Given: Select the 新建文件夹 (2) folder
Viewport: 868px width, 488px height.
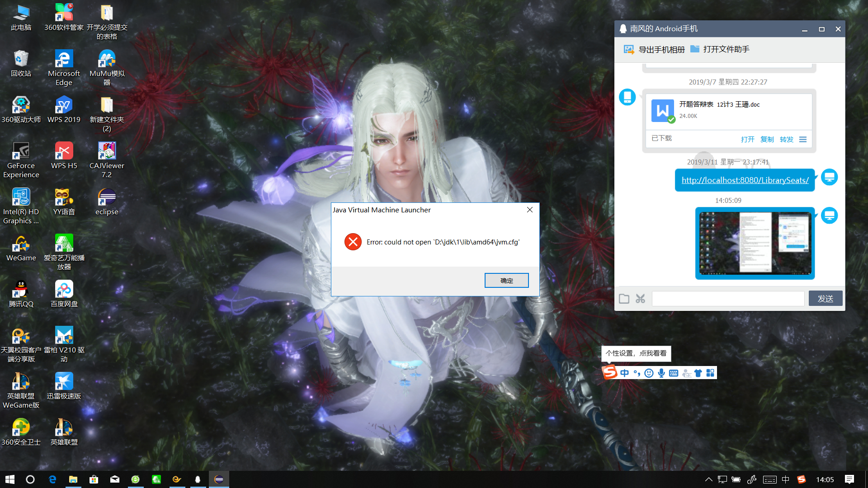Looking at the screenshot, I should coord(107,114).
